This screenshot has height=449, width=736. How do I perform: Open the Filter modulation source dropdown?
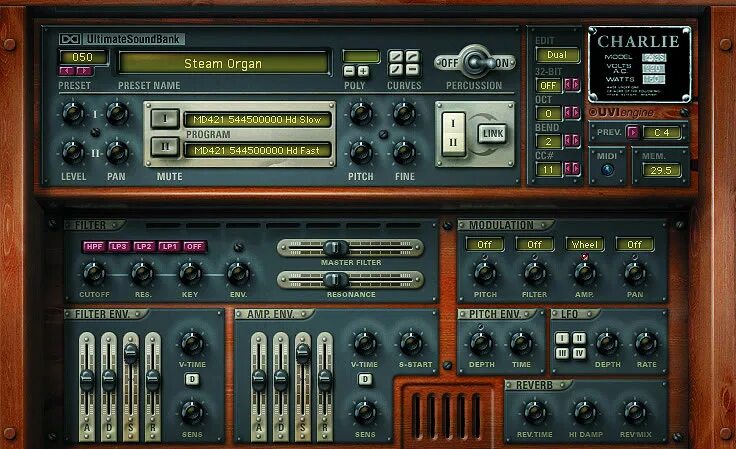[x=535, y=244]
